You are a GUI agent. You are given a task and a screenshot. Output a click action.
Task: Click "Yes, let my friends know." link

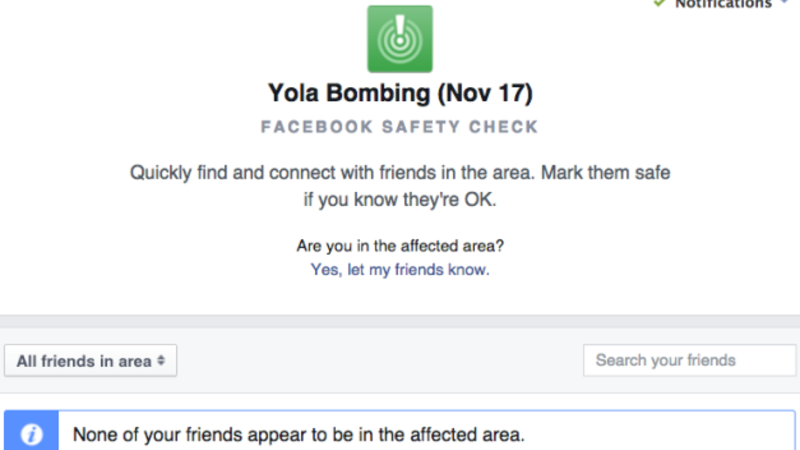click(x=400, y=269)
